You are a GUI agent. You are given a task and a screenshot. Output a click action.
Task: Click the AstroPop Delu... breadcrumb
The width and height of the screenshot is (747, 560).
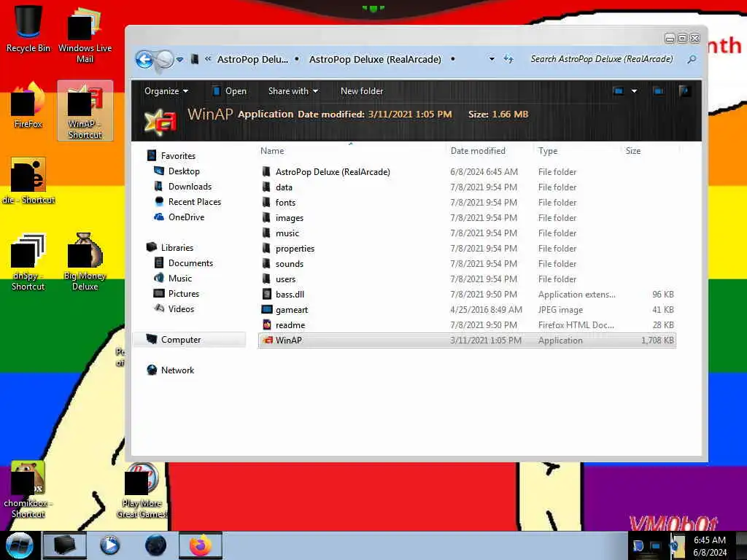[x=252, y=60]
